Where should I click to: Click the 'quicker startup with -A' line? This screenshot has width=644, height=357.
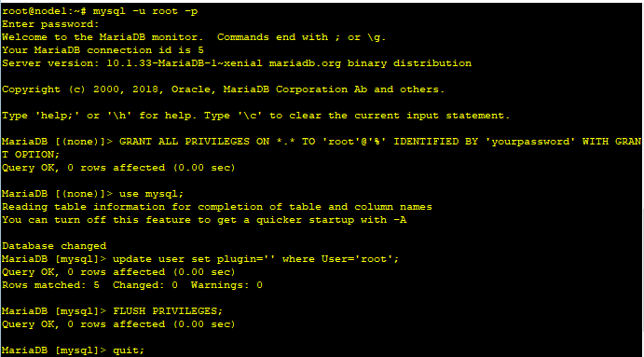[x=204, y=220]
